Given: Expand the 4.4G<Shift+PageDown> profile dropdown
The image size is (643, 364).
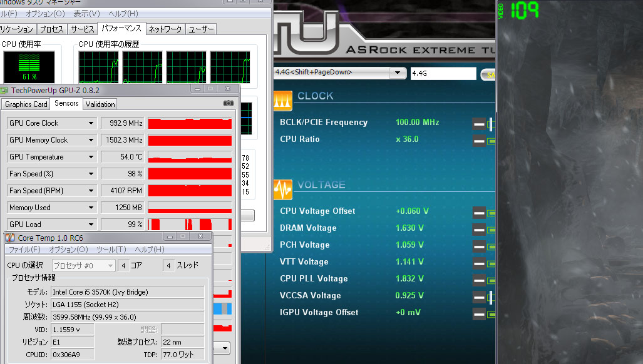Looking at the screenshot, I should coord(397,73).
